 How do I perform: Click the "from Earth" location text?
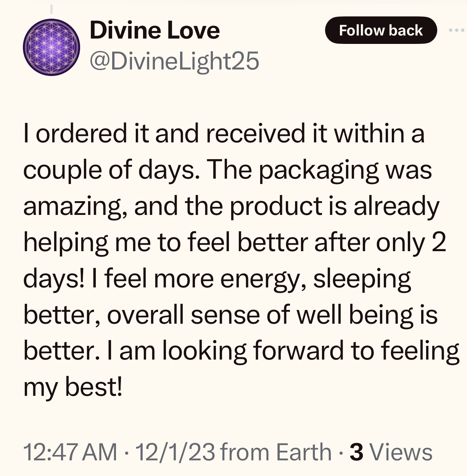click(275, 452)
